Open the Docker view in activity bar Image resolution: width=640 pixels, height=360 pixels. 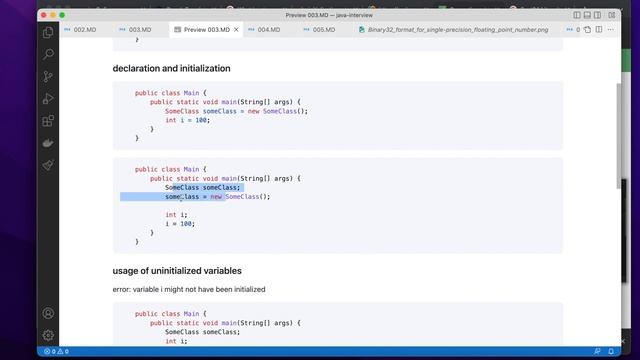click(x=48, y=143)
